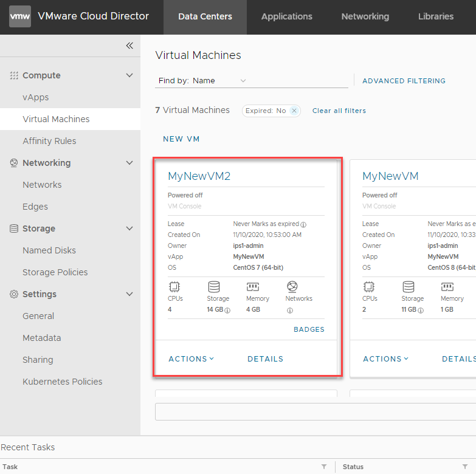
Task: Open the MyNewVM2 title link
Action: click(199, 176)
